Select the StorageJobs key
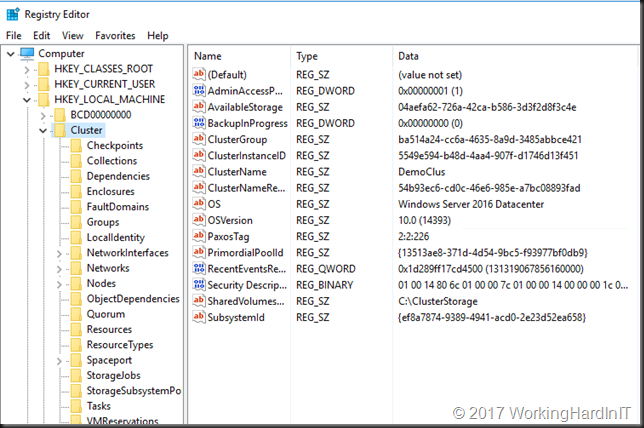 (113, 375)
